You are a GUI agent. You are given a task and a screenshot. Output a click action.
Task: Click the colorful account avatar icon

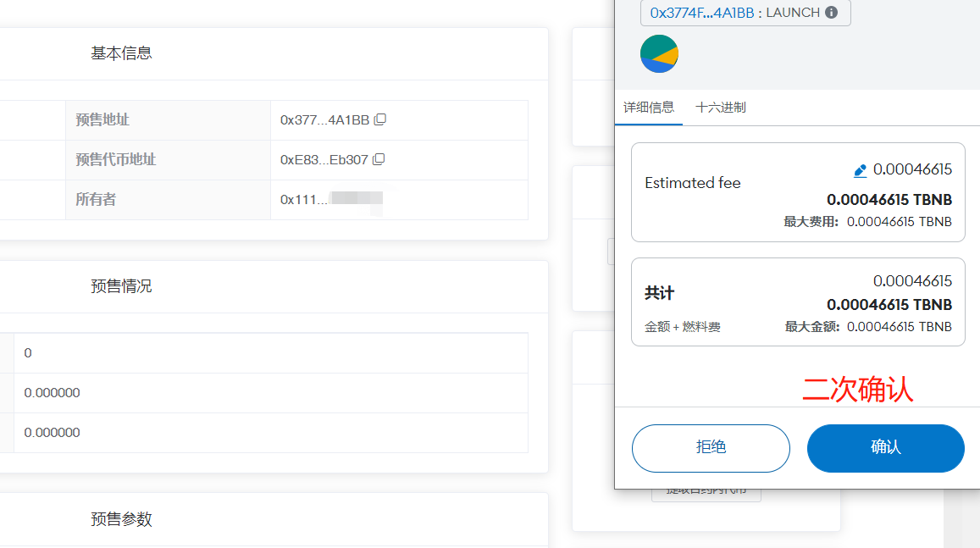click(659, 54)
